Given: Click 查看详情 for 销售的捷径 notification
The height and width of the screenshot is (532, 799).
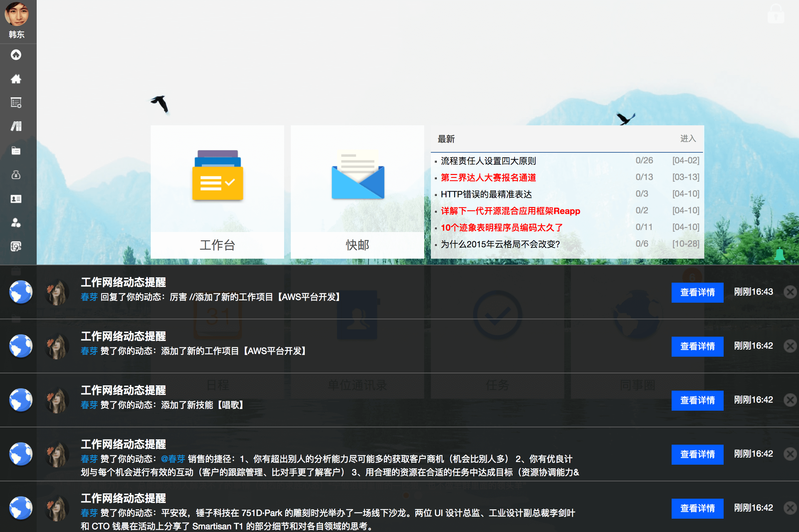Looking at the screenshot, I should click(697, 454).
